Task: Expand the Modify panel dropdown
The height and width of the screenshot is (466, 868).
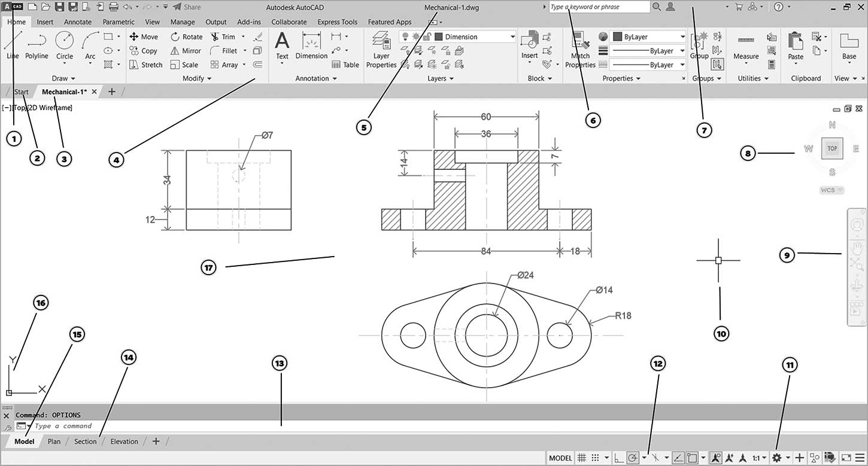Action: pyautogui.click(x=197, y=78)
